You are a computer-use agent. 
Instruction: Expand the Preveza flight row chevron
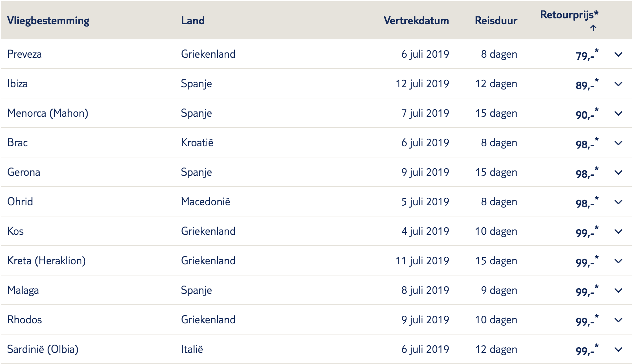coord(618,54)
